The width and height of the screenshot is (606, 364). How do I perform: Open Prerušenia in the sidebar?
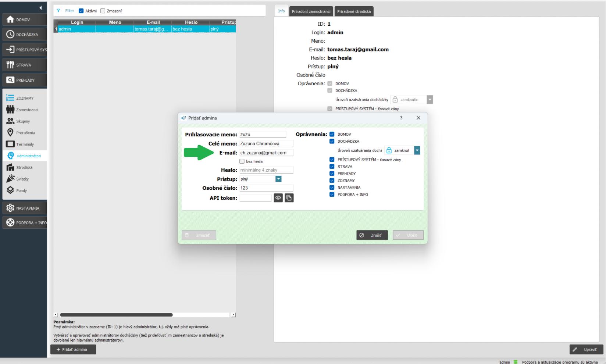(x=25, y=133)
